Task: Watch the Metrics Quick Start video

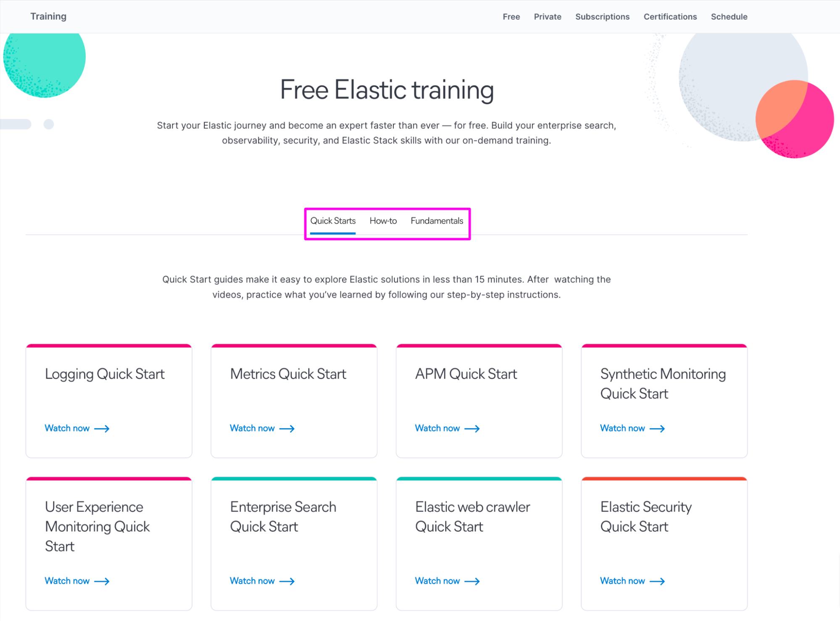Action: click(261, 427)
